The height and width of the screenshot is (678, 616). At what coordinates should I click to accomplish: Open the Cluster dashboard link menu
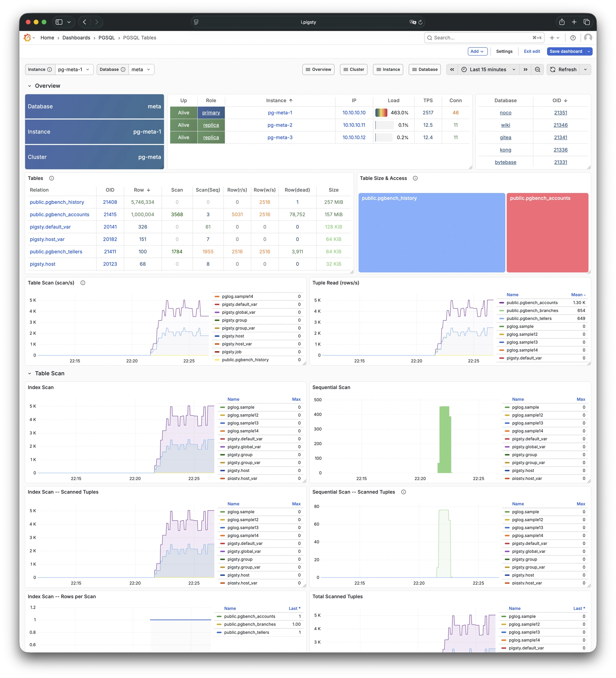point(354,70)
